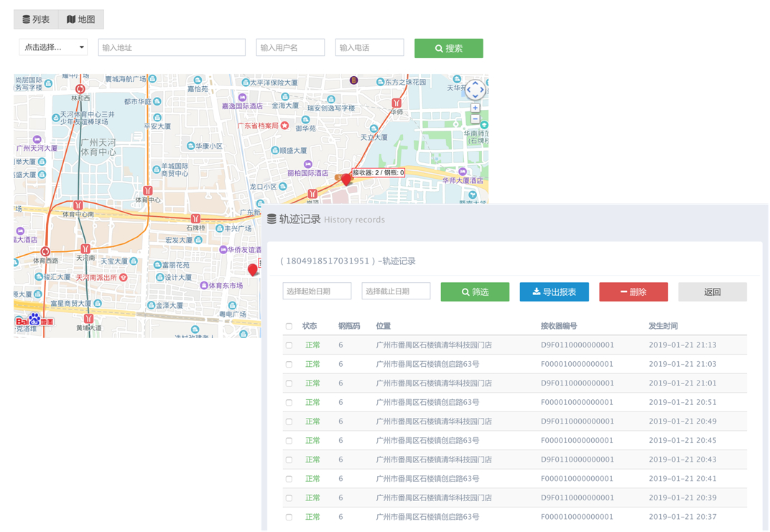The image size is (770, 532).
Task: Click the map zoom in plus button
Action: (475, 108)
